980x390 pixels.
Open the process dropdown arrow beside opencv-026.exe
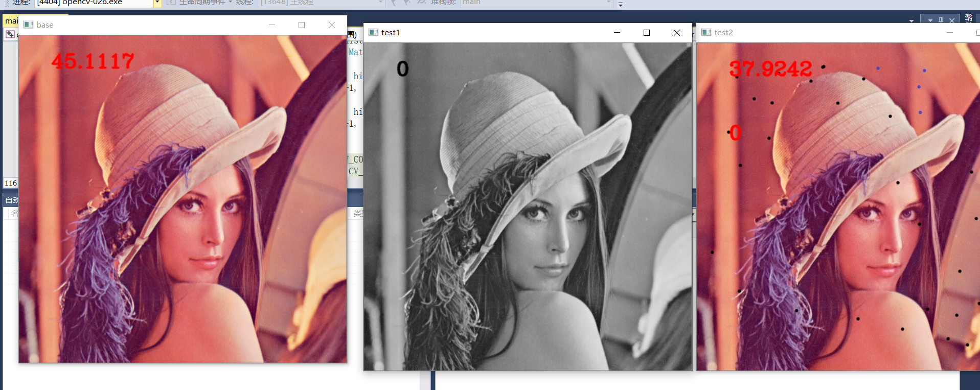(157, 3)
